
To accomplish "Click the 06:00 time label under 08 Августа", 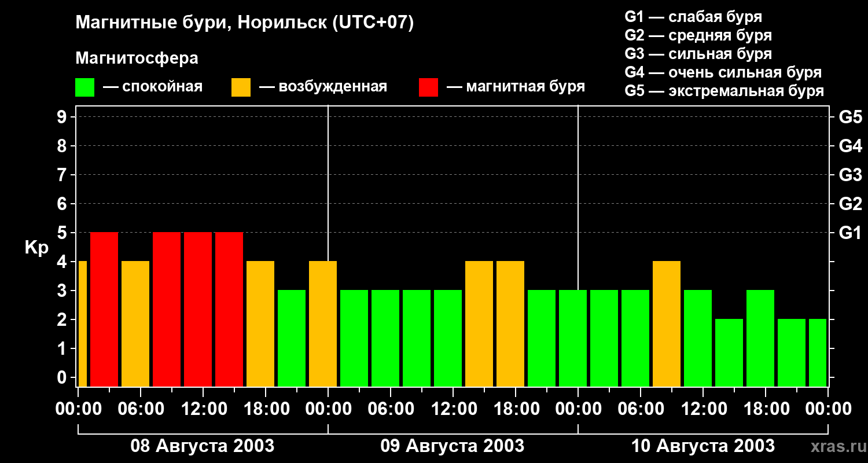I will click(141, 409).
